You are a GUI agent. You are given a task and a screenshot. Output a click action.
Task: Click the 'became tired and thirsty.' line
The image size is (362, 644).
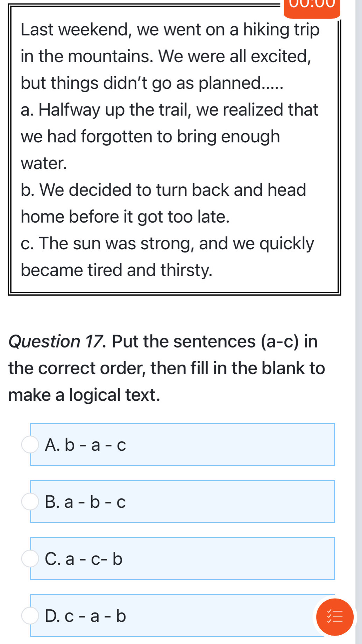coord(116,270)
